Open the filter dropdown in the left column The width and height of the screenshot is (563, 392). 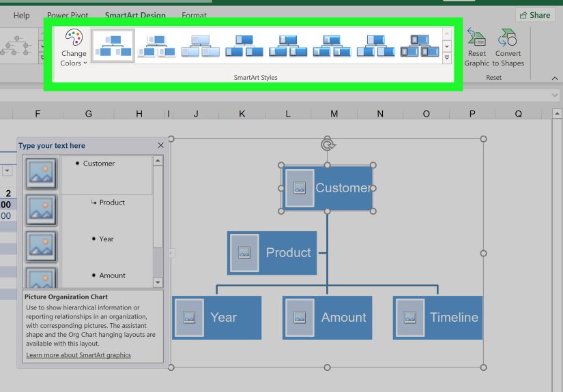click(8, 170)
